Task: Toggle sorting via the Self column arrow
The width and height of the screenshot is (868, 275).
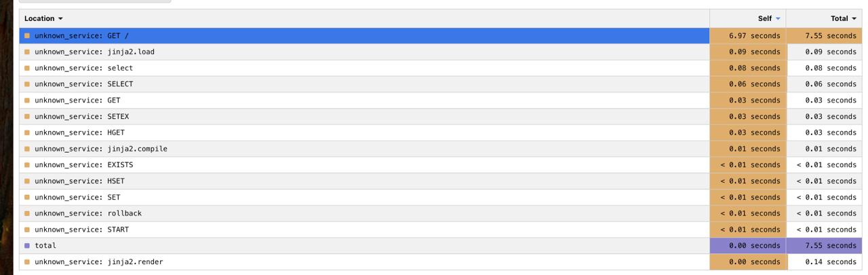Action: pyautogui.click(x=778, y=19)
